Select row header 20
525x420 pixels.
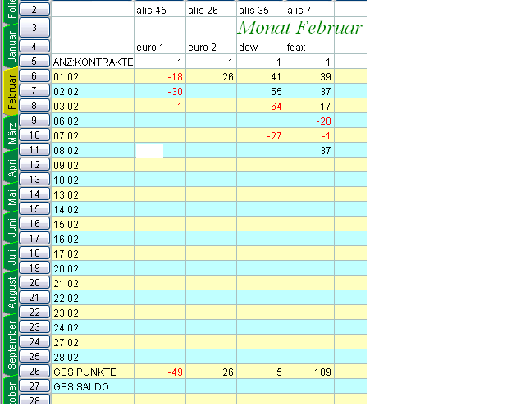click(34, 283)
